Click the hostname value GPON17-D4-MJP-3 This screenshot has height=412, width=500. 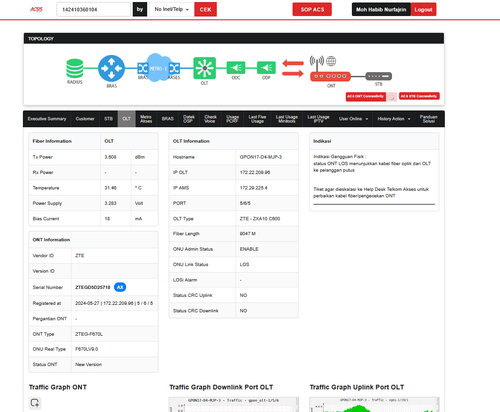[261, 157]
